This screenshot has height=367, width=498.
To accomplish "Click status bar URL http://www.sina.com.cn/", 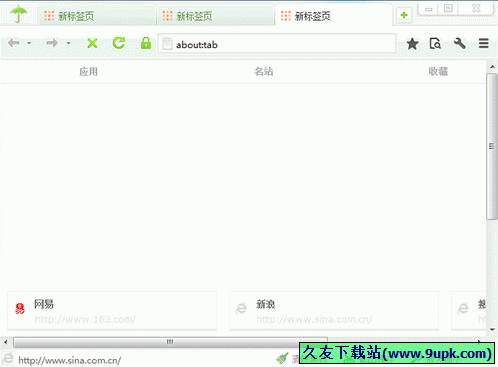I will click(70, 360).
